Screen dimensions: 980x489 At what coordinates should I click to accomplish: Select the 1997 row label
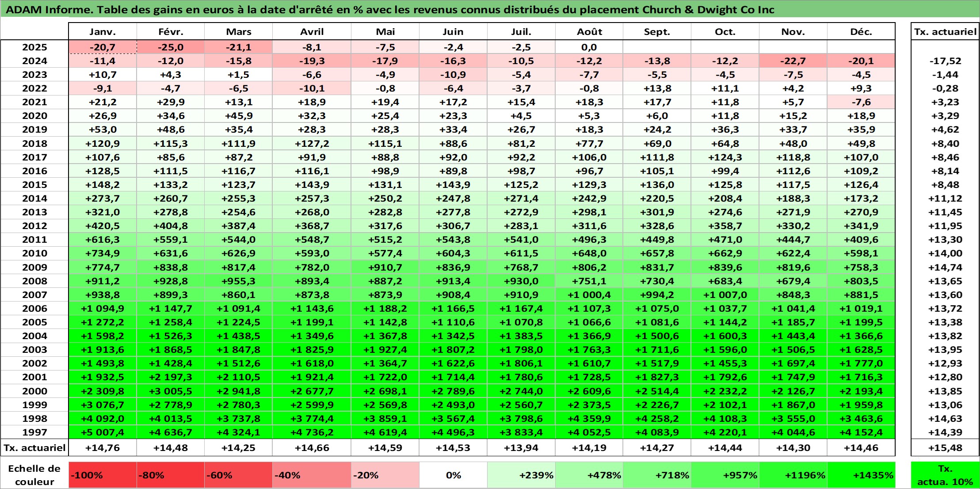pyautogui.click(x=34, y=432)
